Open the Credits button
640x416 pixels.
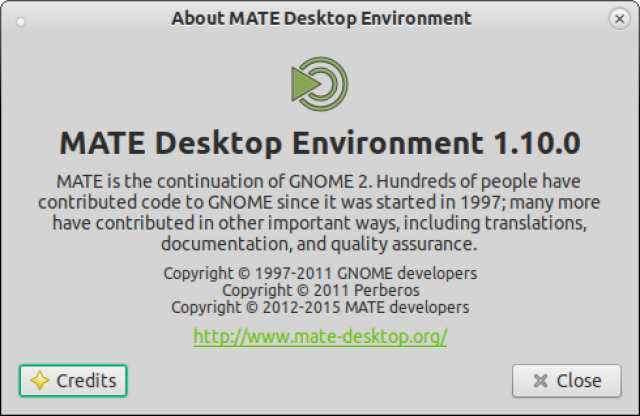(x=73, y=380)
